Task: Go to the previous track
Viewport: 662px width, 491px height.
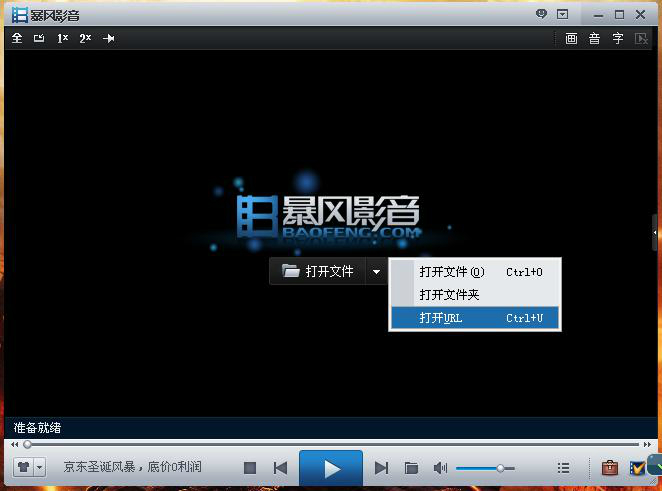Action: tap(280, 468)
